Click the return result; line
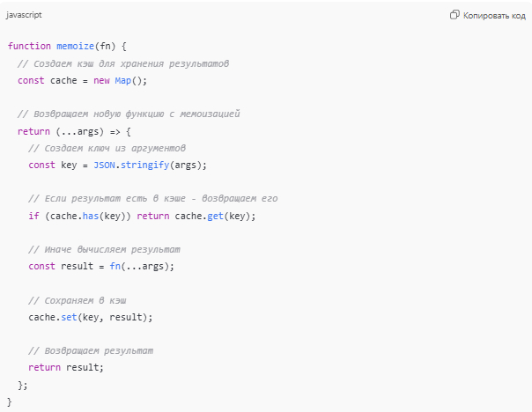This screenshot has width=532, height=412. 65,368
